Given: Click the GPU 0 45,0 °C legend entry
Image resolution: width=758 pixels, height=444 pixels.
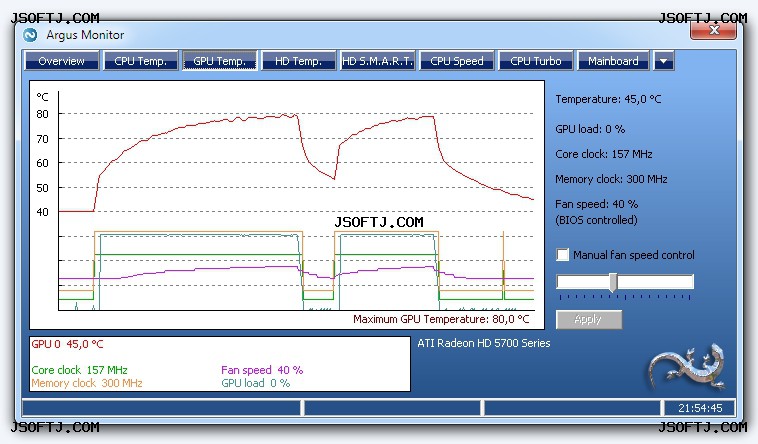Looking at the screenshot, I should point(67,344).
